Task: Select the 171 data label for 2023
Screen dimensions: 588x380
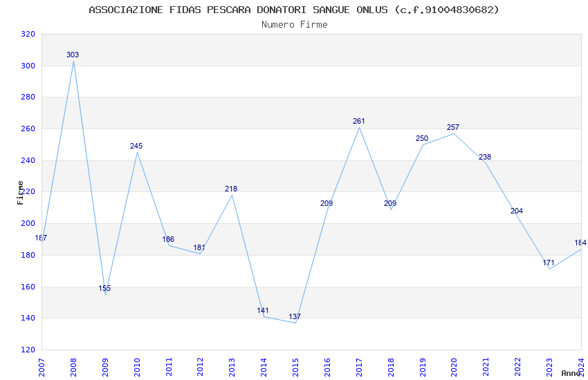Action: [549, 263]
